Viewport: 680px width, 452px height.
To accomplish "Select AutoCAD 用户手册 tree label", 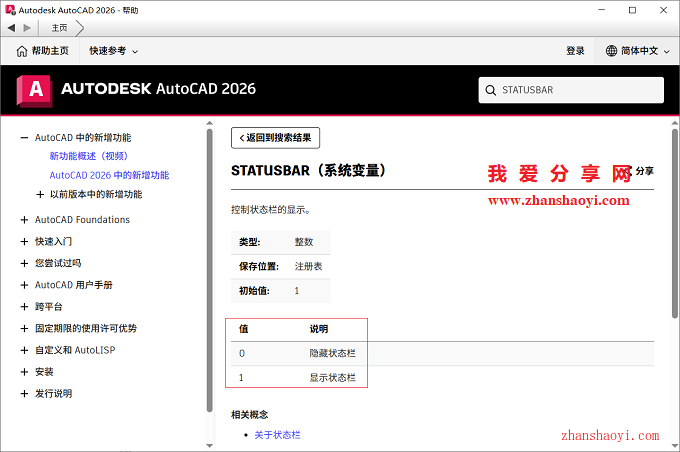I will tap(74, 285).
